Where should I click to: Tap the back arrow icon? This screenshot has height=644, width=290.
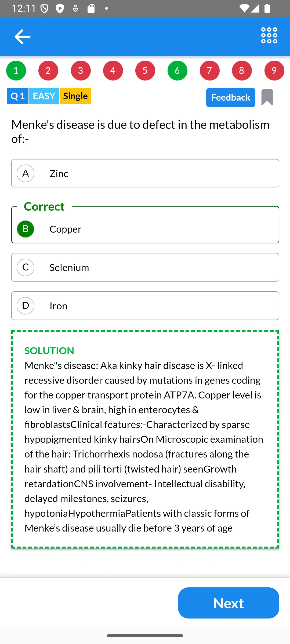[23, 36]
